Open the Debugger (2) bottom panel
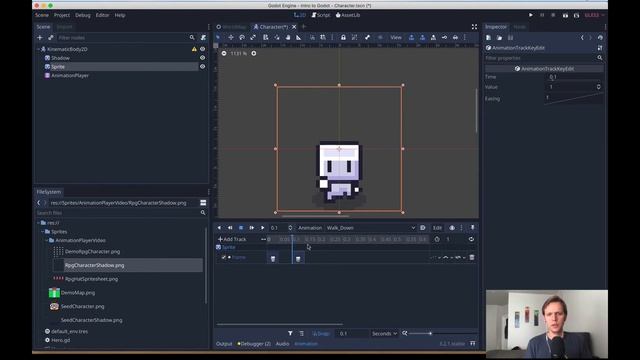 tap(254, 344)
